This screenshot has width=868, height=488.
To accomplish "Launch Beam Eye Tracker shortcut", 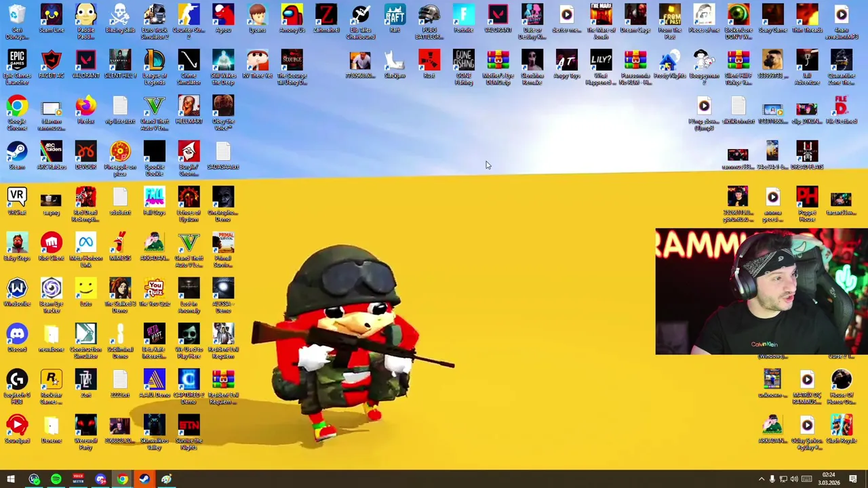I will (x=52, y=294).
